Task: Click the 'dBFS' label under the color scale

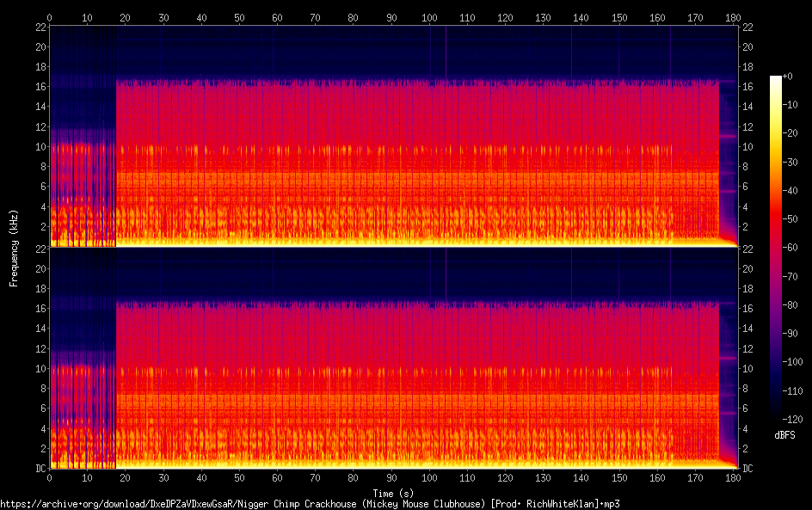Action: 784,436
